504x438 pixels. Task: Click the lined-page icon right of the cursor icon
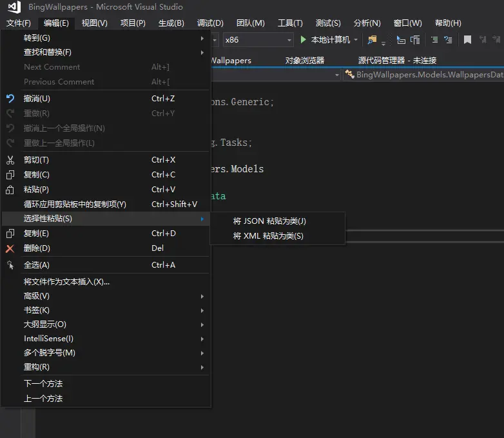tap(415, 40)
